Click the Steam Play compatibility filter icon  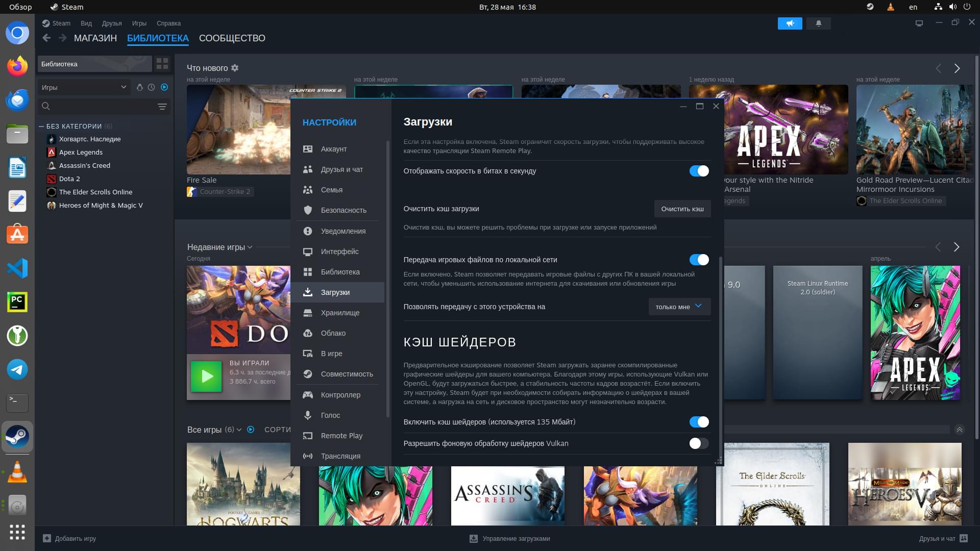click(139, 87)
